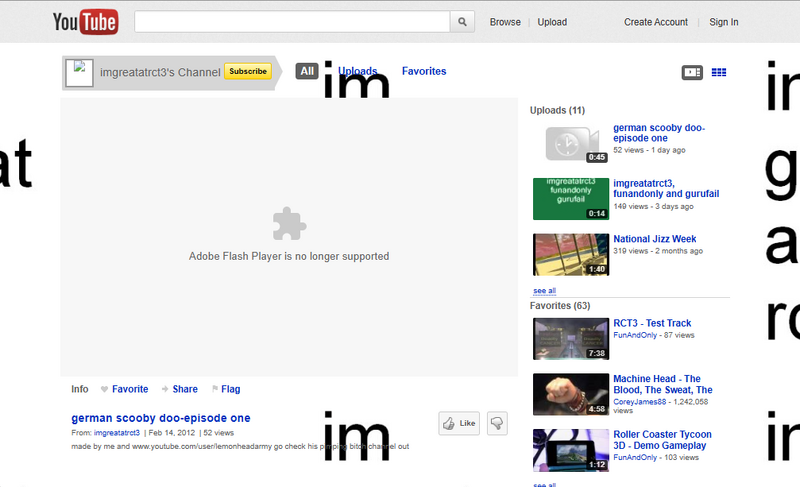Screen dimensions: 800x487
Task: Open the National Jizz Week title
Action: click(655, 239)
